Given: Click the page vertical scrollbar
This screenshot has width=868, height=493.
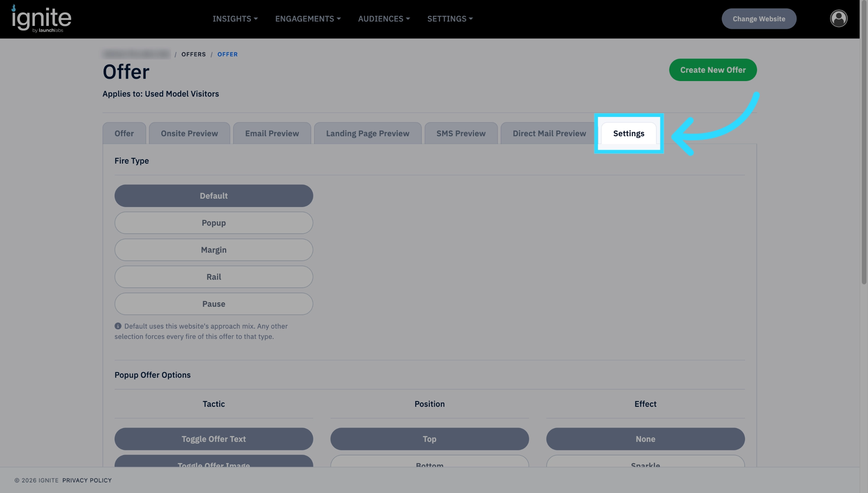Looking at the screenshot, I should pyautogui.click(x=864, y=142).
